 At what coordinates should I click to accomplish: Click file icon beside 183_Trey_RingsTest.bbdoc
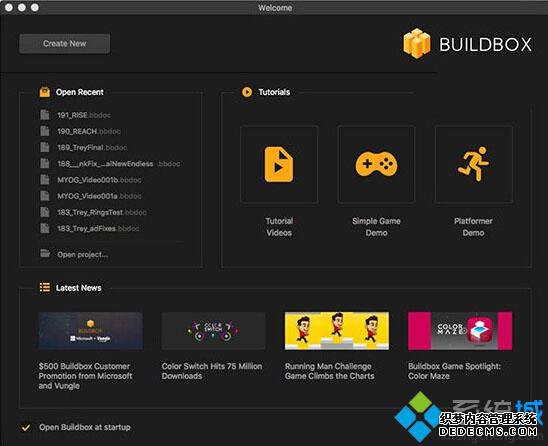point(45,212)
